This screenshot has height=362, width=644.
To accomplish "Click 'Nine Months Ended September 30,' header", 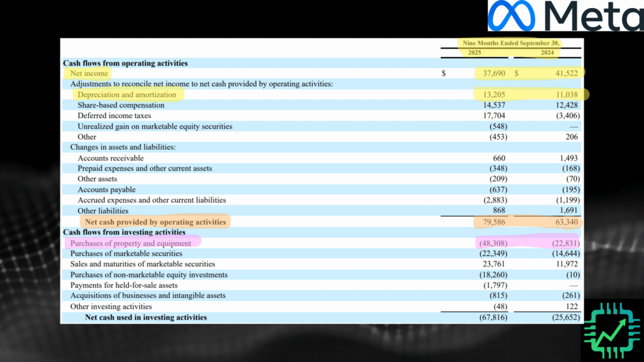I will [x=511, y=43].
